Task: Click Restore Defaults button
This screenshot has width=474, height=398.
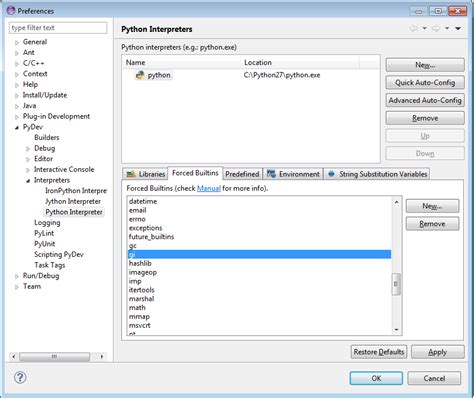Action: [379, 352]
